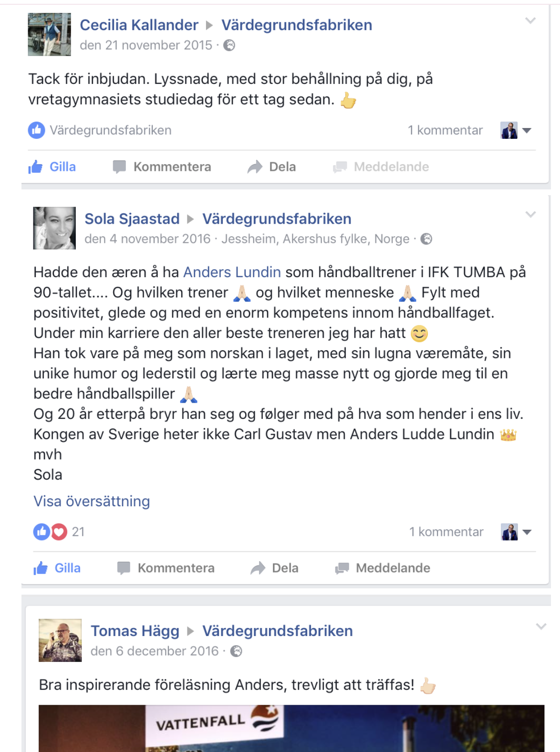Open 1 kommentar on Sola's post
The image size is (560, 752).
click(x=446, y=532)
